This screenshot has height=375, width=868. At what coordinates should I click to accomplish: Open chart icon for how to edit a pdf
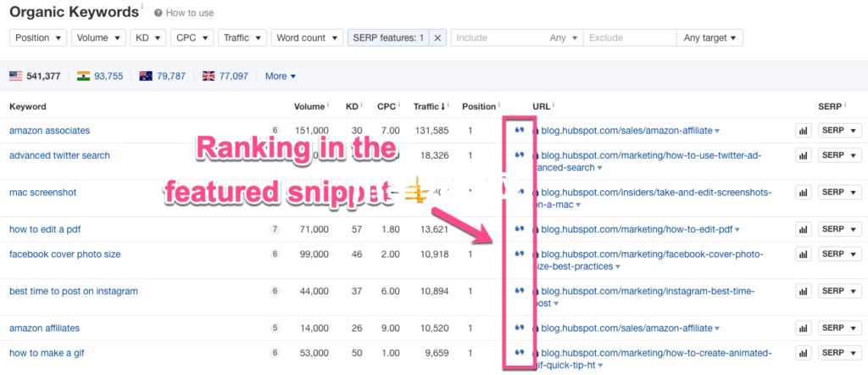pyautogui.click(x=802, y=229)
